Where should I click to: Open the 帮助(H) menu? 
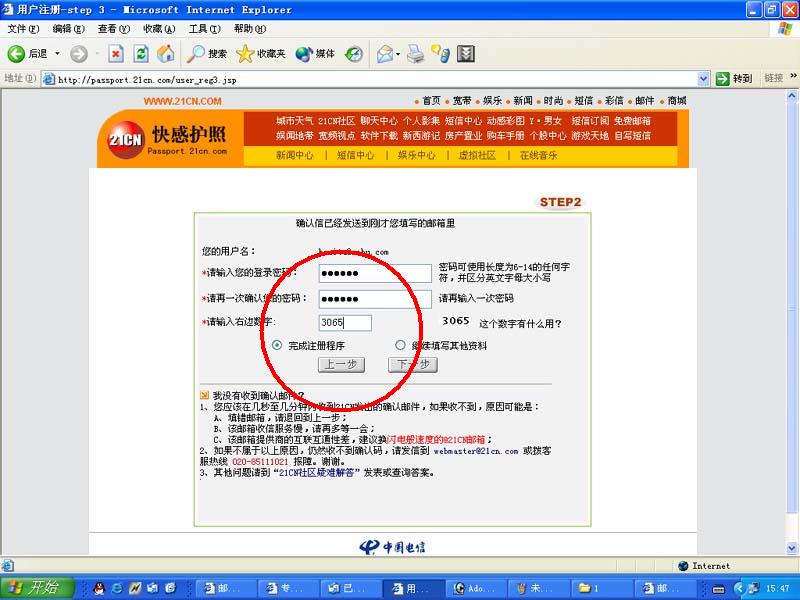tap(250, 29)
